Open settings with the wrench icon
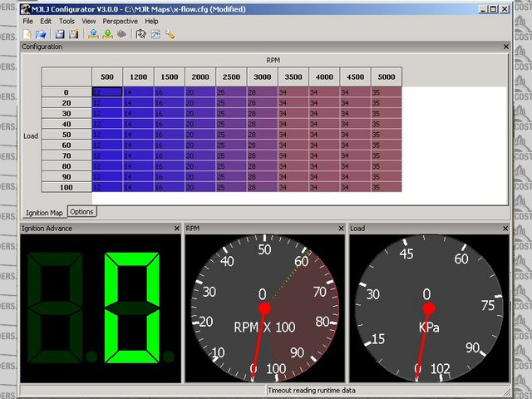The width and height of the screenshot is (532, 399). (170, 34)
